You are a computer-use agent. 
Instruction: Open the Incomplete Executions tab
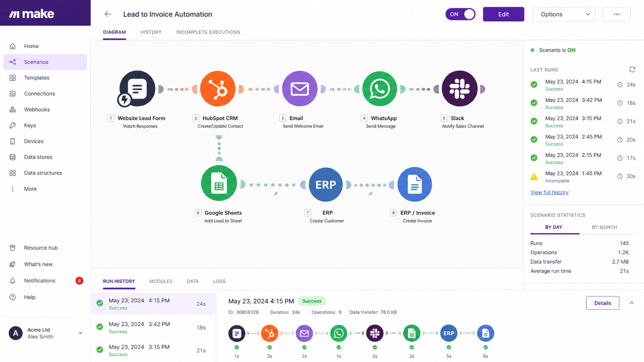pos(208,32)
